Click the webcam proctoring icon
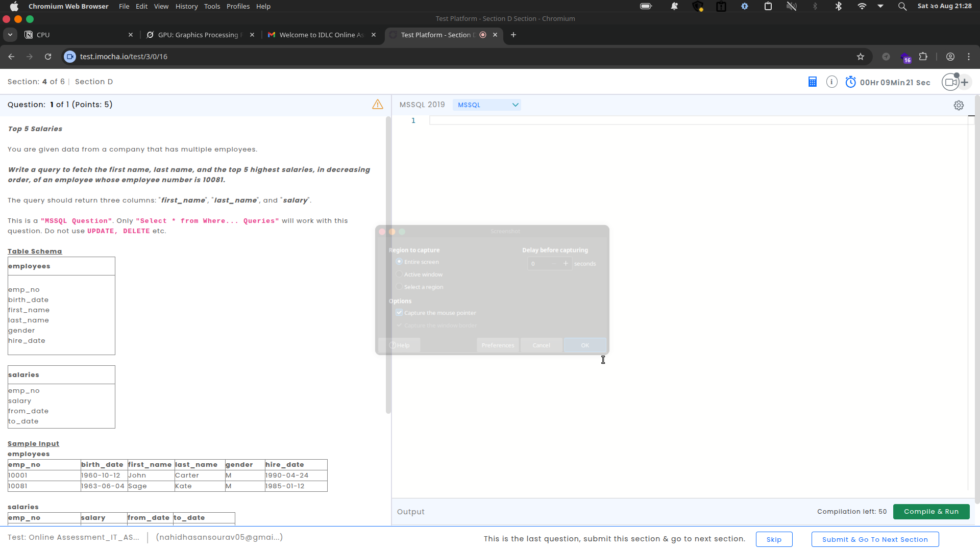This screenshot has width=980, height=551. [x=951, y=82]
